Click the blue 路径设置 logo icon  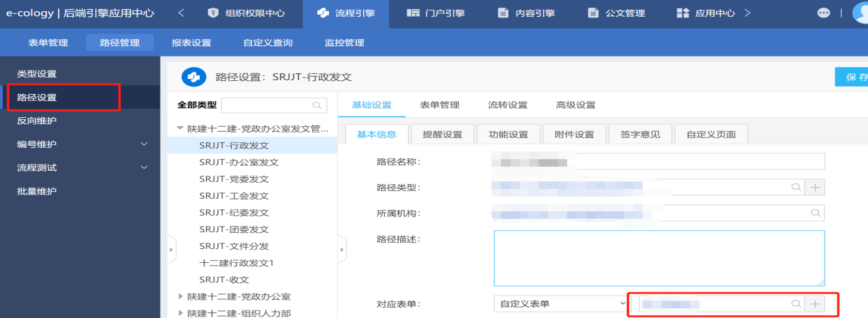(x=193, y=77)
